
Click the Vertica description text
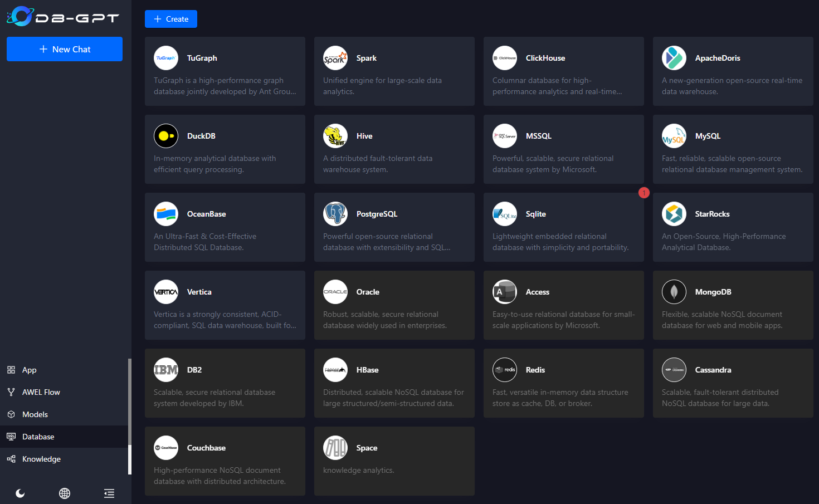(x=225, y=320)
